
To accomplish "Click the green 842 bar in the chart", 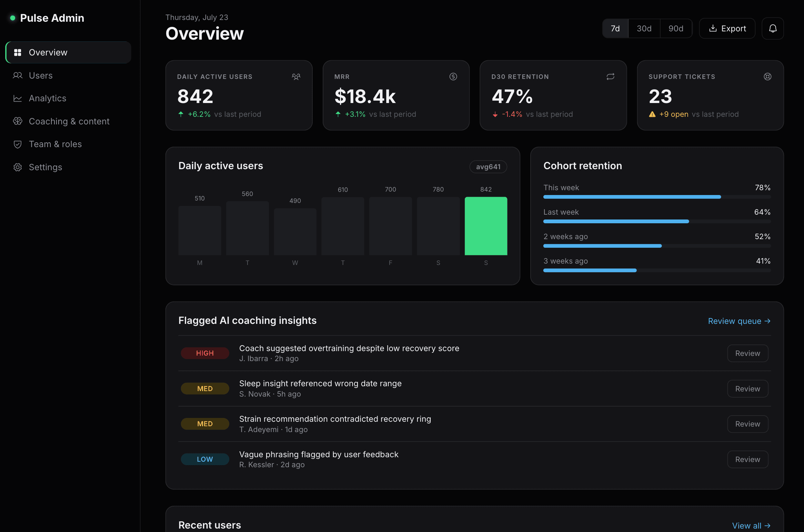I will pos(486,226).
